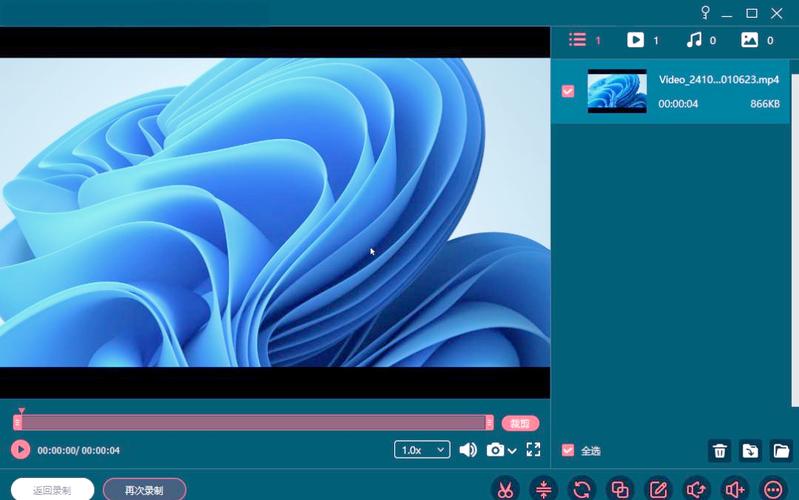The image size is (799, 500).
Task: Click the right trim handle
Action: (489, 423)
